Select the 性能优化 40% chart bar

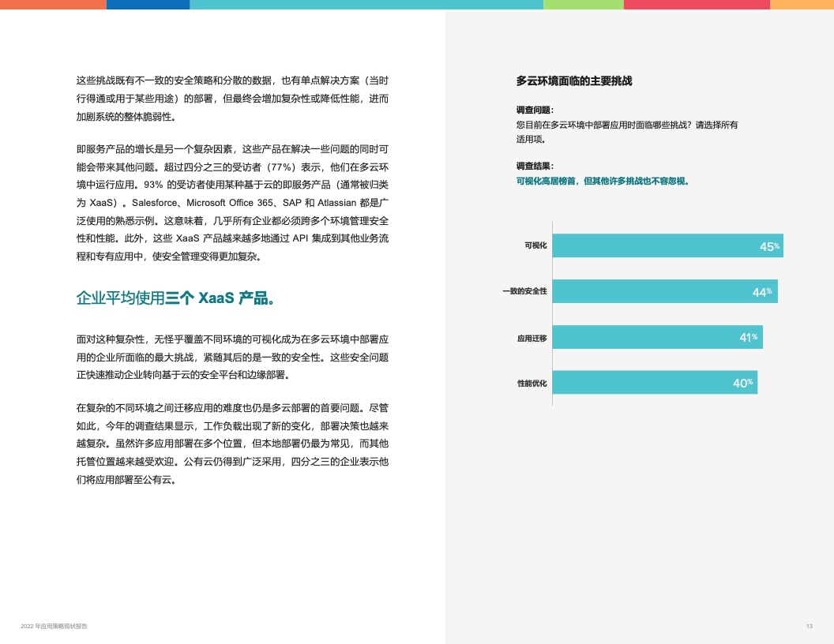[655, 383]
